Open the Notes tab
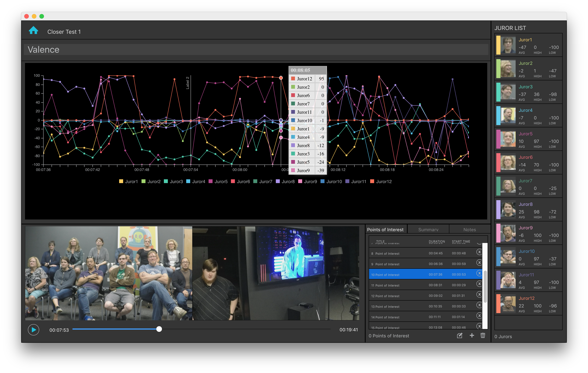This screenshot has width=588, height=373. click(x=469, y=230)
